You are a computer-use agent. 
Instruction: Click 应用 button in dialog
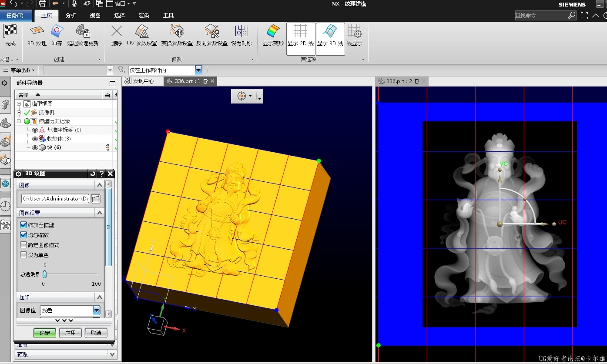[70, 333]
